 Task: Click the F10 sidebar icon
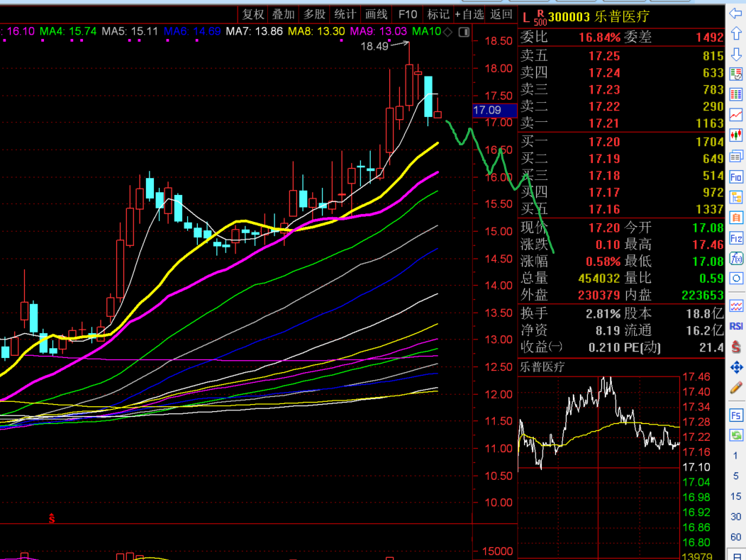[x=735, y=177]
